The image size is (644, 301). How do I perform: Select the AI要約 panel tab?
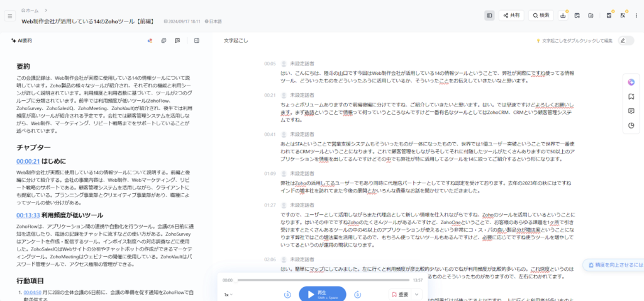pyautogui.click(x=22, y=41)
